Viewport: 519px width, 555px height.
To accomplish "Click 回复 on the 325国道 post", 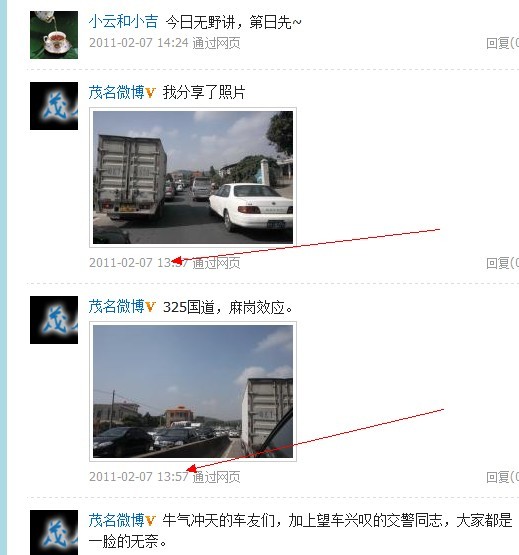I will (502, 477).
